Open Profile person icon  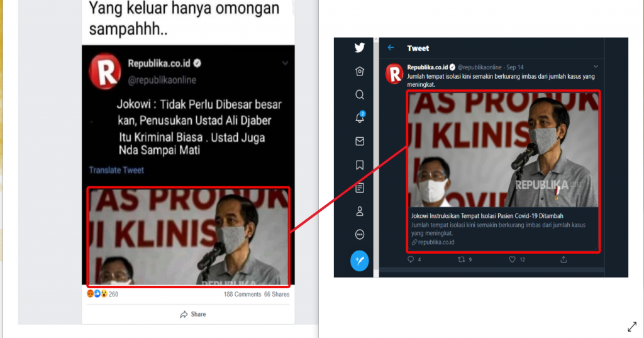coord(359,211)
